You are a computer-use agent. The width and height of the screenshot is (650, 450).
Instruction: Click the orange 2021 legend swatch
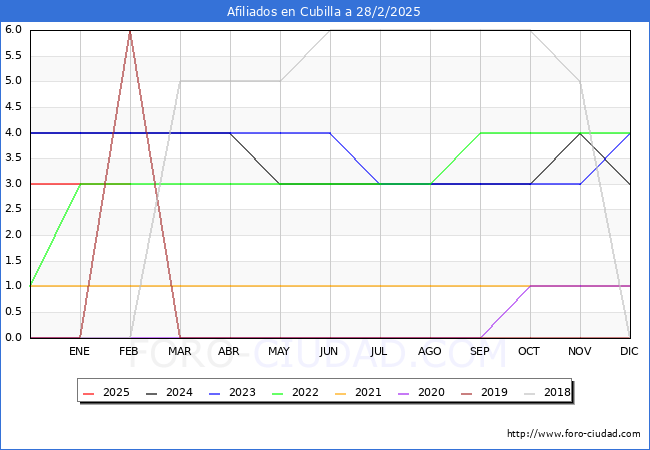point(340,393)
